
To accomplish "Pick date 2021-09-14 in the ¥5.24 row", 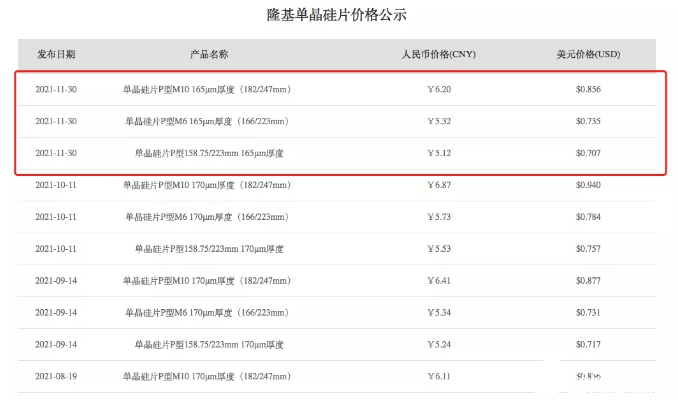I will [56, 345].
